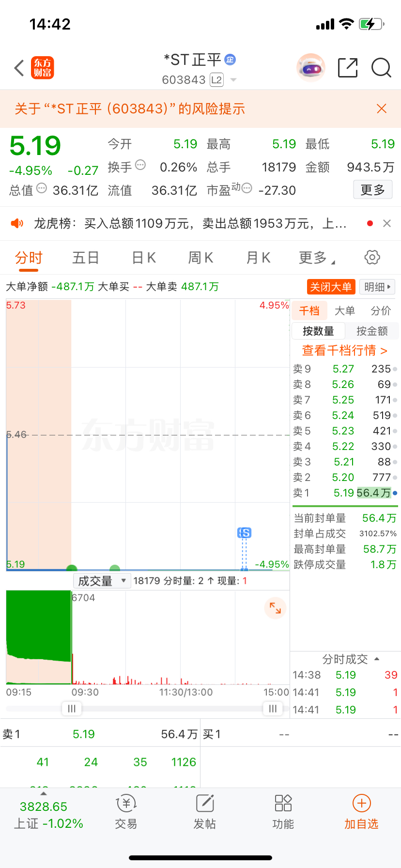Switch to the 五日 tab
The image size is (401, 868).
click(85, 258)
